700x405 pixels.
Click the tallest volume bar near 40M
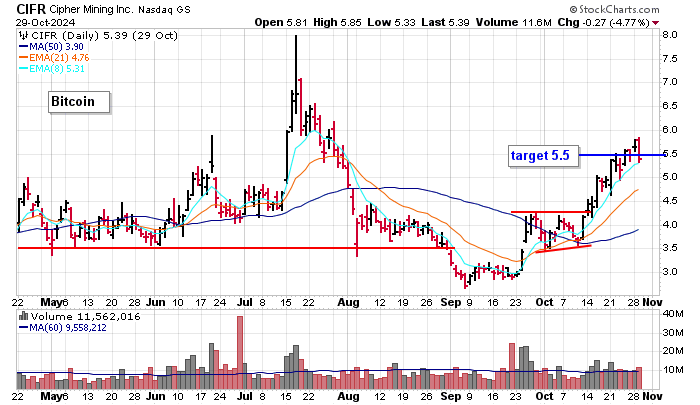point(240,352)
